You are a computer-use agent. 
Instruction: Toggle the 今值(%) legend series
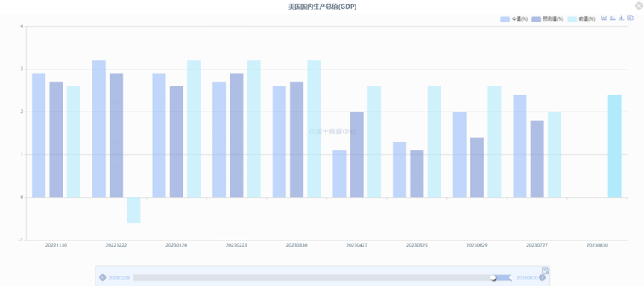tap(514, 19)
